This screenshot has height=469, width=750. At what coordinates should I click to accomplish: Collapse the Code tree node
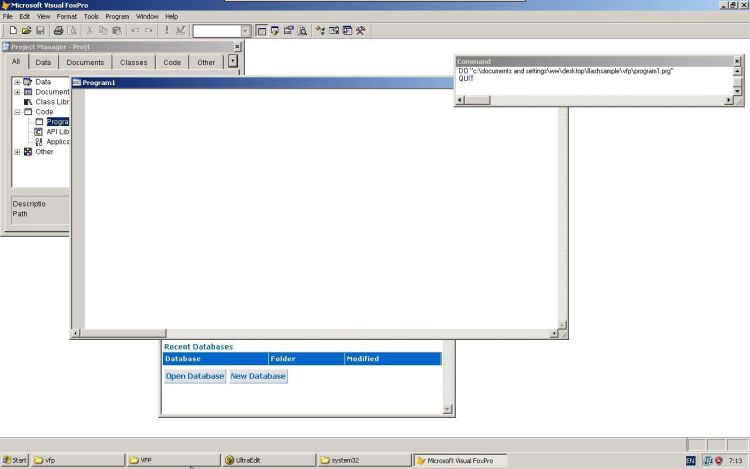point(17,112)
